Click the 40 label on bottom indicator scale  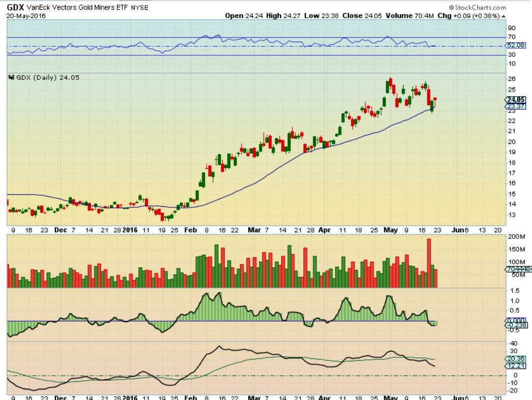click(x=514, y=344)
